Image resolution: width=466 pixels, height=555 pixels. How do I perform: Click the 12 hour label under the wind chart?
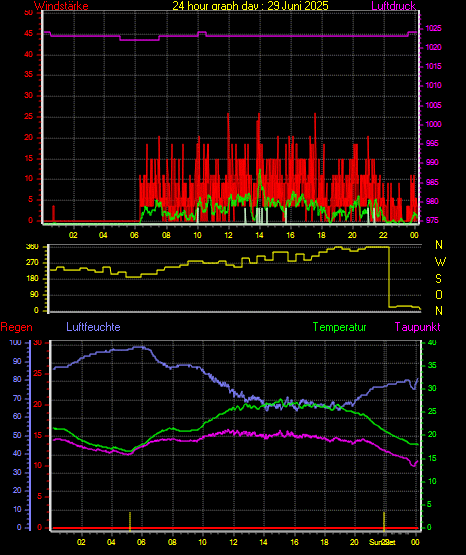pyautogui.click(x=229, y=235)
